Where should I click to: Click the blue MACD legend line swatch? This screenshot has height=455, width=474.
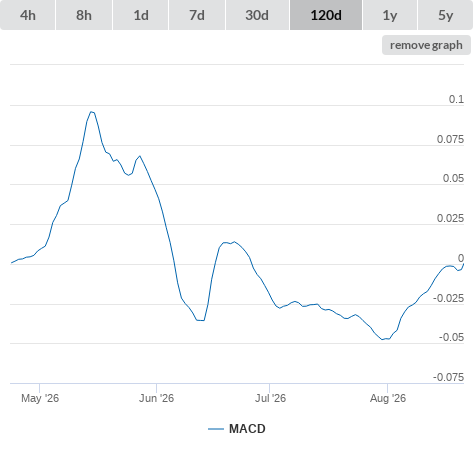[216, 429]
